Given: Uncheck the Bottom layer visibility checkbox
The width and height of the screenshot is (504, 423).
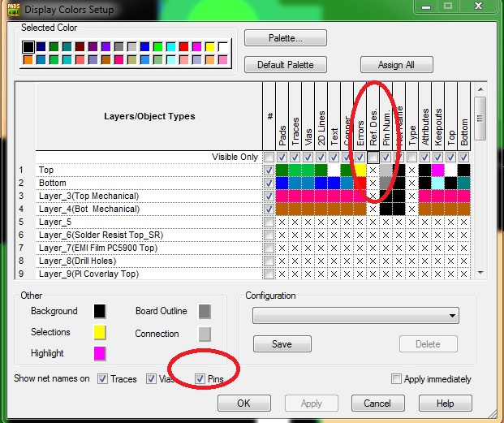Looking at the screenshot, I should (269, 183).
